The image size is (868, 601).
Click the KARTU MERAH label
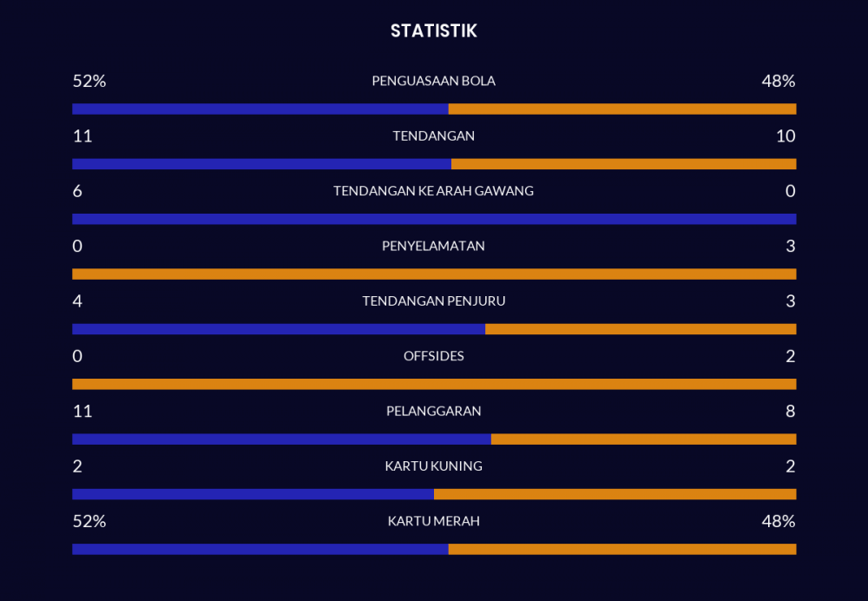pyautogui.click(x=433, y=521)
